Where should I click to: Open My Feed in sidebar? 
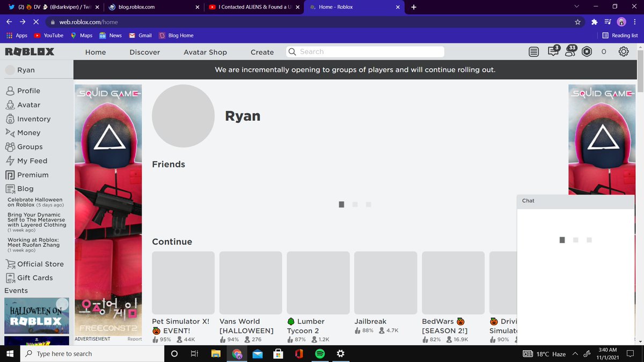(26, 160)
